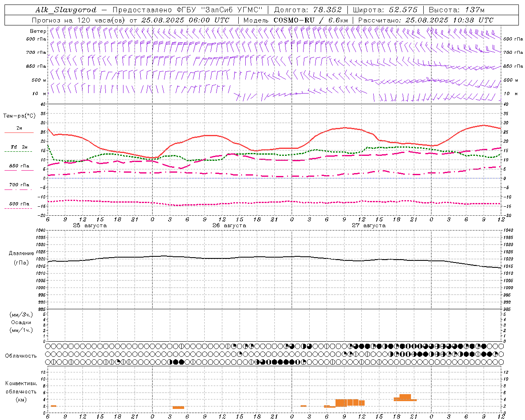Image resolution: width=525 pixels, height=420 pixels.
Task: Click the date label 25 августа
Action: [90, 226]
